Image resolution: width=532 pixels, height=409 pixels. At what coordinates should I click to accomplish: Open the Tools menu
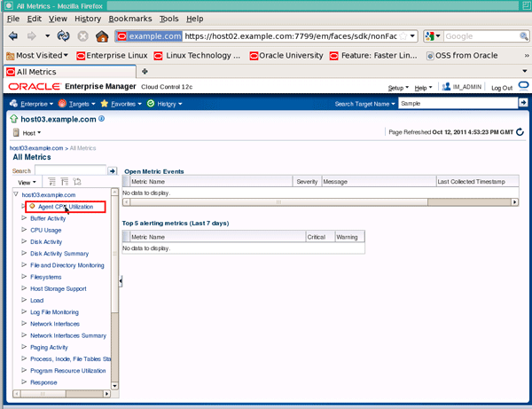point(169,19)
